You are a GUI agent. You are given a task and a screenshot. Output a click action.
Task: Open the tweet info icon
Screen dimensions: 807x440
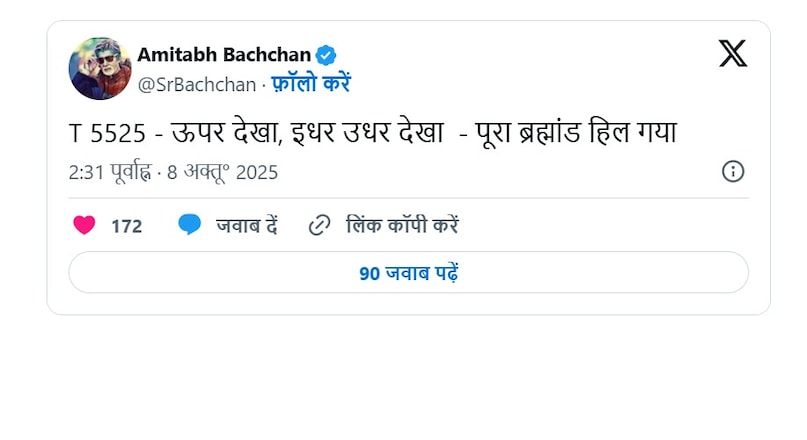733,171
